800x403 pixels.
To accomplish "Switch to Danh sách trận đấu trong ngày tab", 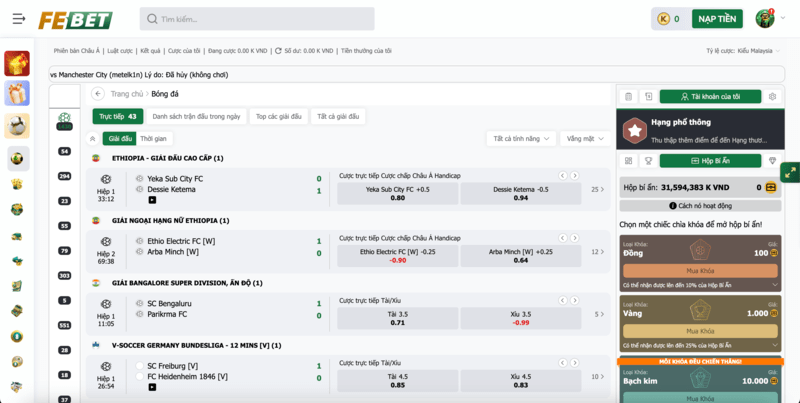I will pos(196,117).
